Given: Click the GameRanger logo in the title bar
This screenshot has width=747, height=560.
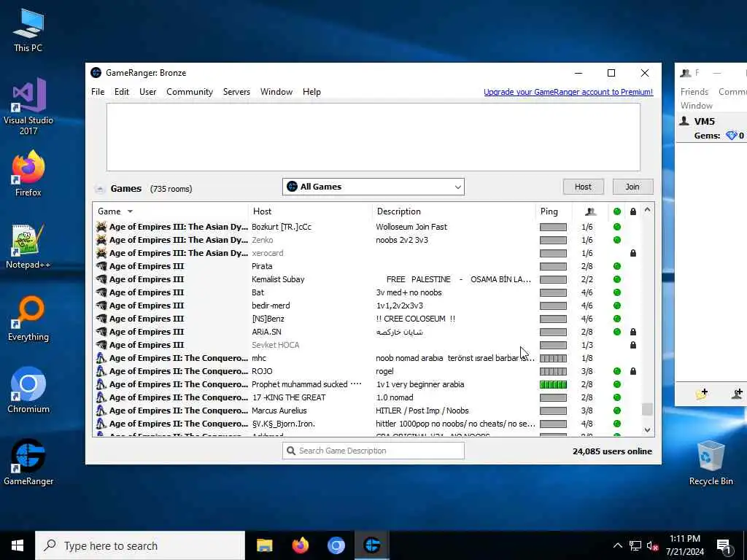Looking at the screenshot, I should [96, 73].
